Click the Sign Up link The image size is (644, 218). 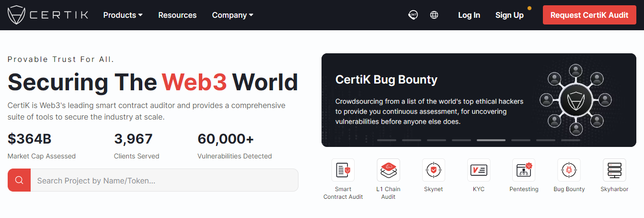tap(509, 15)
